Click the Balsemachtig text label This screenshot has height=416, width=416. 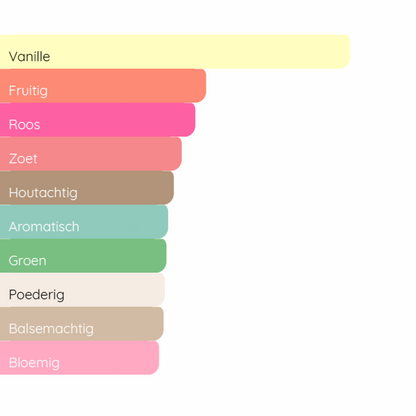51,329
